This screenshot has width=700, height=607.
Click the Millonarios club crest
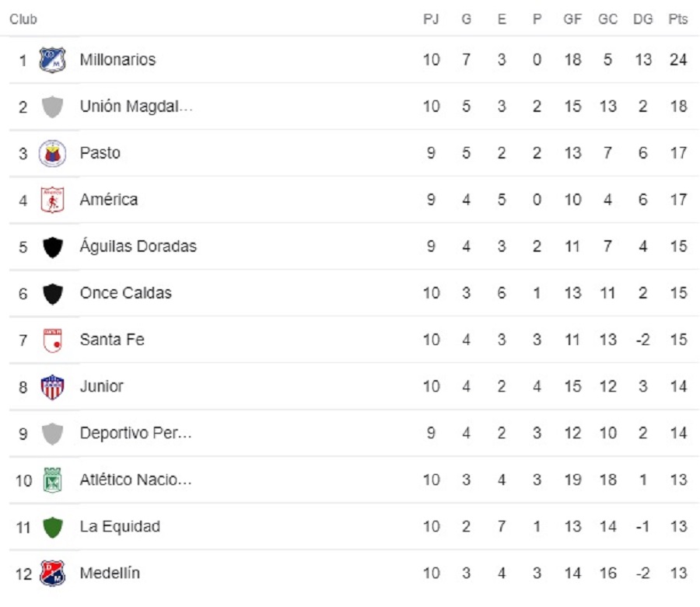[x=52, y=60]
